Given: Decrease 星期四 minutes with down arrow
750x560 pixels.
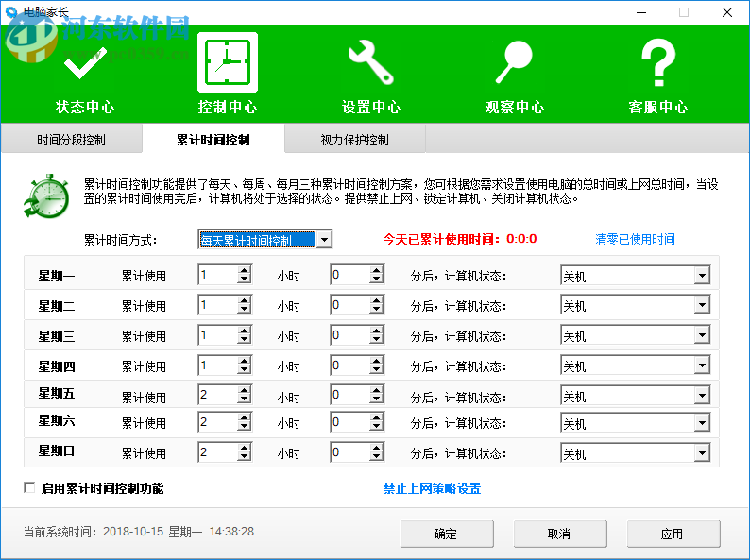Looking at the screenshot, I should point(377,369).
